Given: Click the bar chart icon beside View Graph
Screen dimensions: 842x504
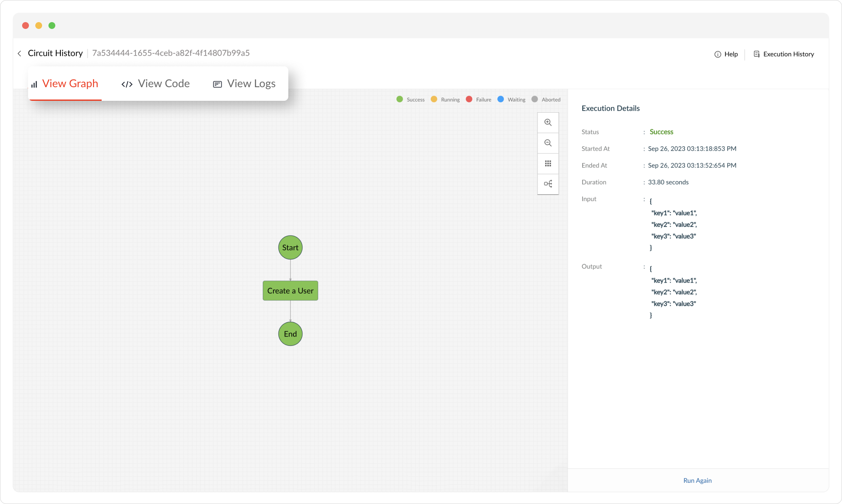Looking at the screenshot, I should coord(34,84).
